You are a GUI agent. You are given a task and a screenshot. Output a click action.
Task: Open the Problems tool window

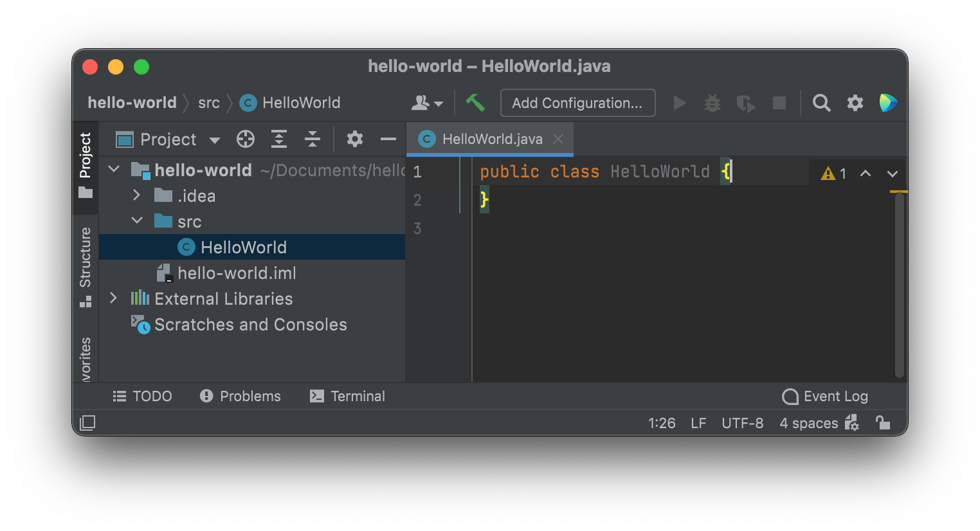point(240,396)
